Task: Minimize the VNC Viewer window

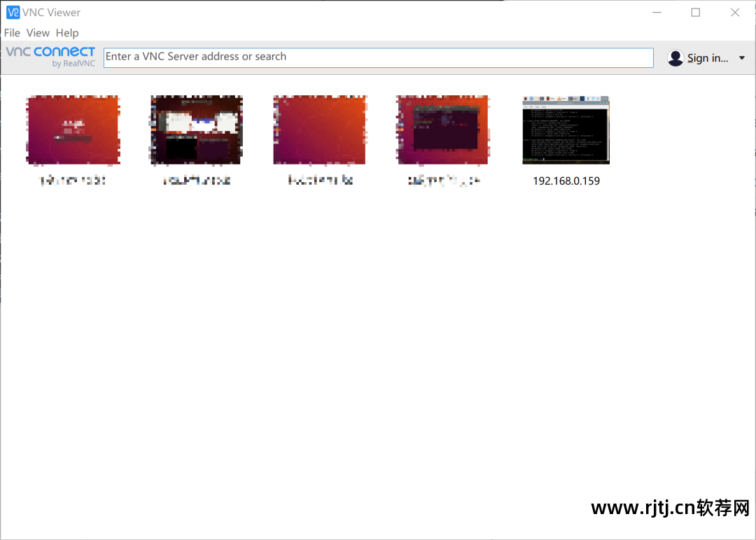Action: (x=657, y=13)
